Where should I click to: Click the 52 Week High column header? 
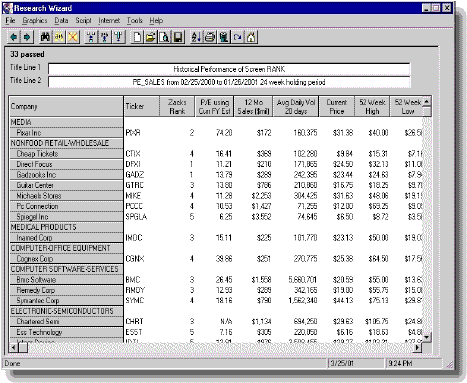372,107
